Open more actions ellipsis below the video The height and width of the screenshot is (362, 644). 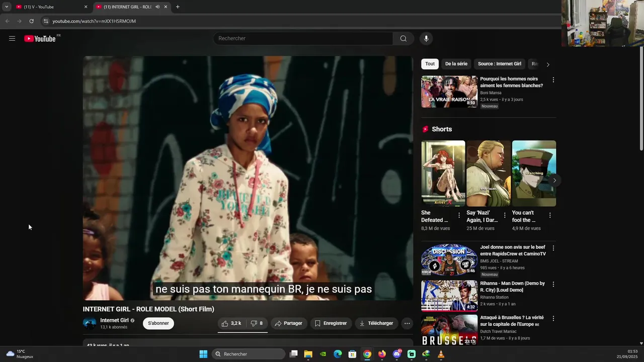pos(407,323)
